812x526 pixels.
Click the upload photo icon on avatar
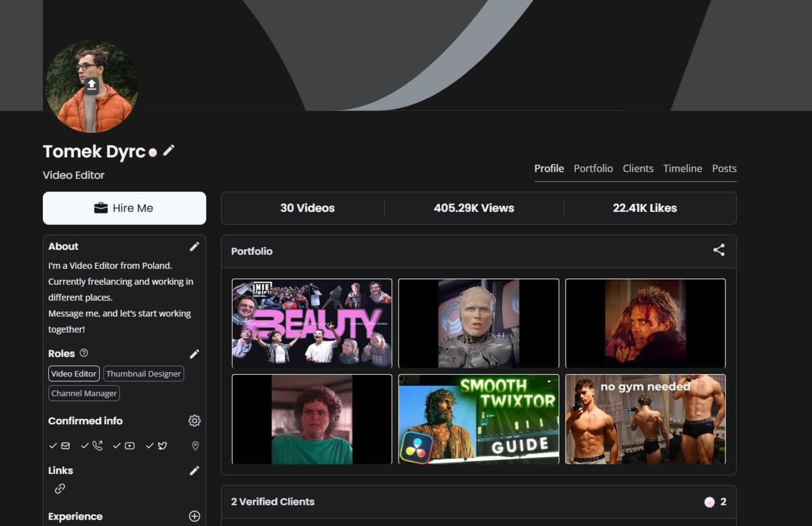[x=91, y=86]
